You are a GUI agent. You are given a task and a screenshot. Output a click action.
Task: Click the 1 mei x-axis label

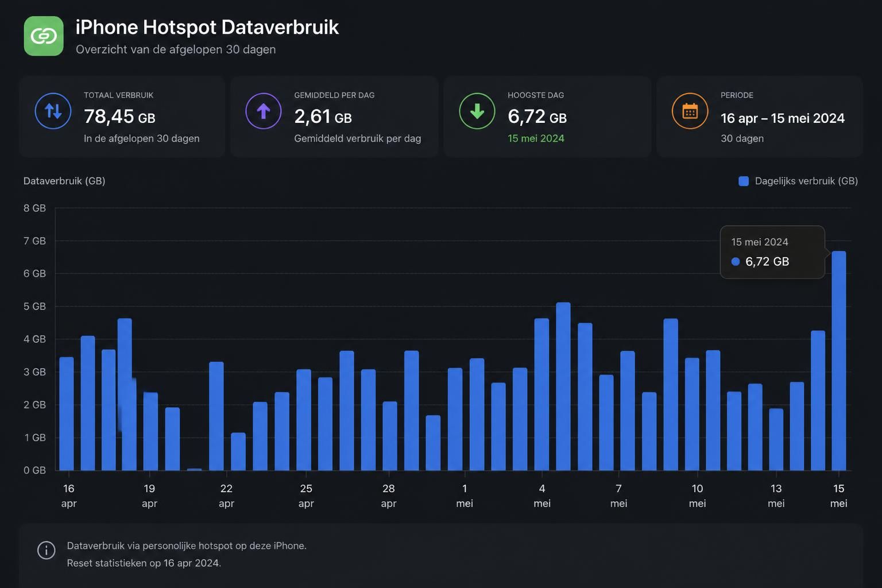[x=465, y=496]
